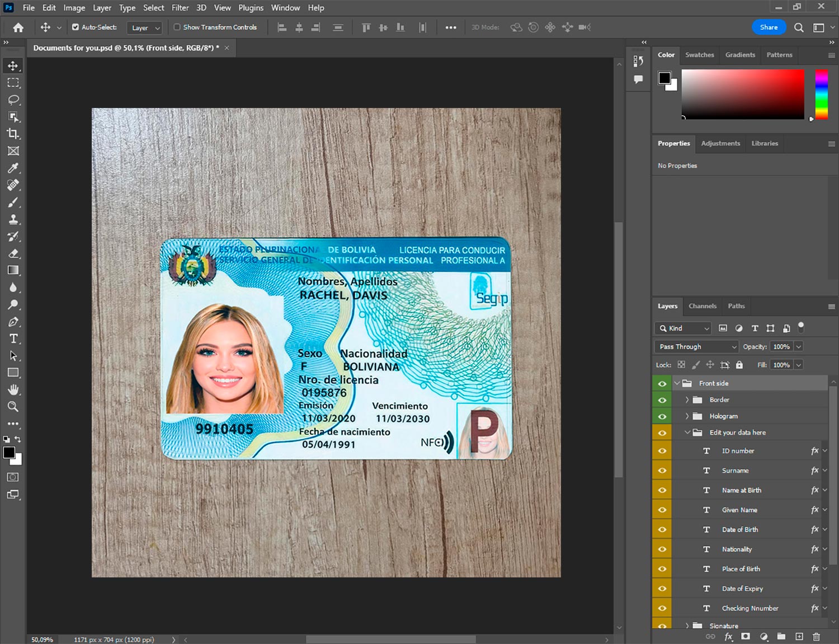Choose the Eraser tool
The height and width of the screenshot is (644, 839).
click(13, 253)
